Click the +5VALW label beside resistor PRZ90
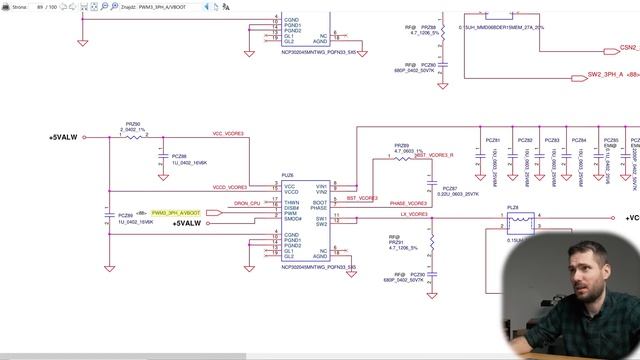The height and width of the screenshot is (360, 640). tap(63, 138)
